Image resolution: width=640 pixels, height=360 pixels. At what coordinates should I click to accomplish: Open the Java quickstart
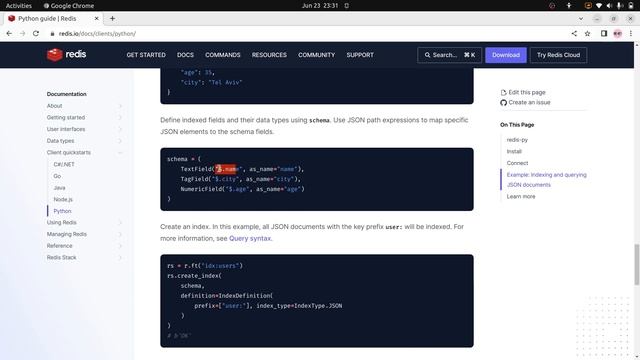tap(59, 188)
